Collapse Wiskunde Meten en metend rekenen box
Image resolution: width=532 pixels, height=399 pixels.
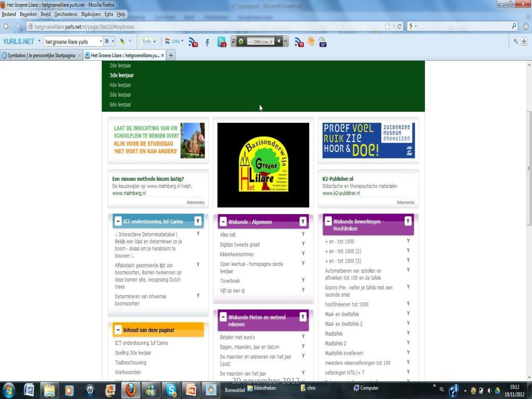coord(223,317)
